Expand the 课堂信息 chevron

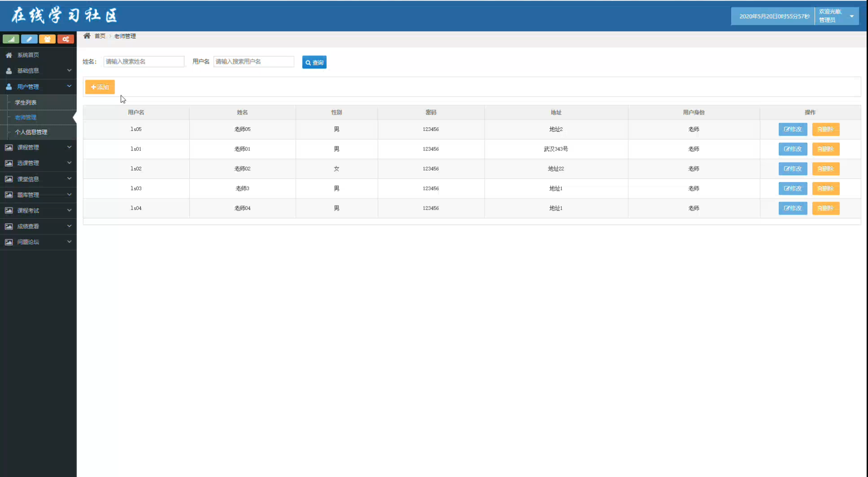pos(69,178)
